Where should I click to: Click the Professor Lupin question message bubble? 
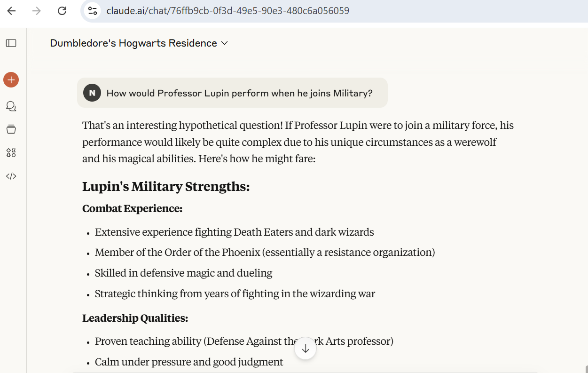click(239, 93)
